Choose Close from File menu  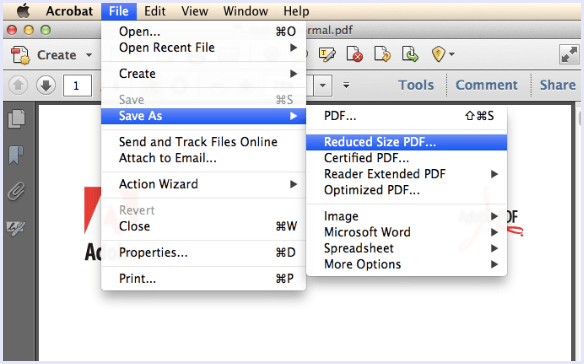coord(203,226)
